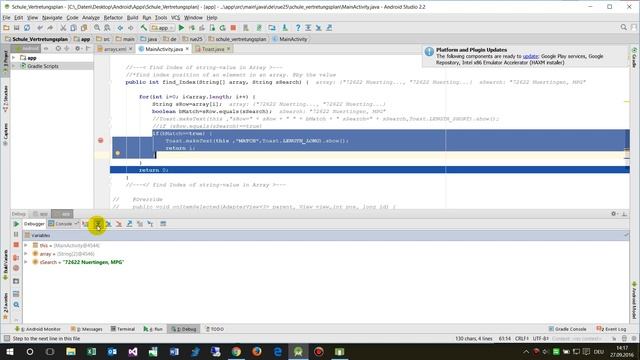Click the green Run app icon
Viewport: 640px width, 360px height.
181,28
